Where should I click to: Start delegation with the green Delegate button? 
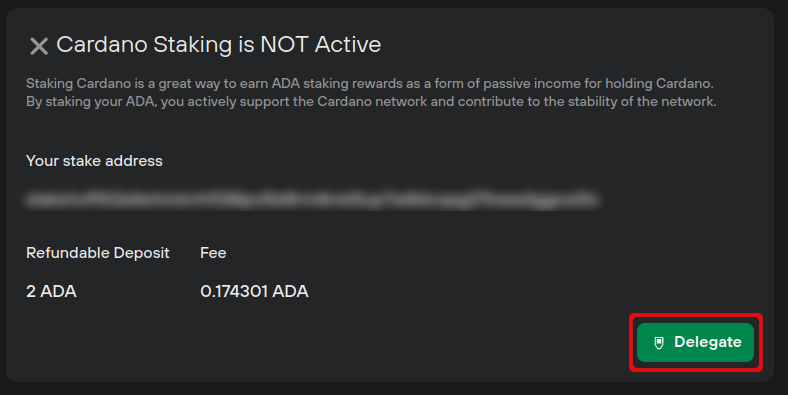coord(695,342)
